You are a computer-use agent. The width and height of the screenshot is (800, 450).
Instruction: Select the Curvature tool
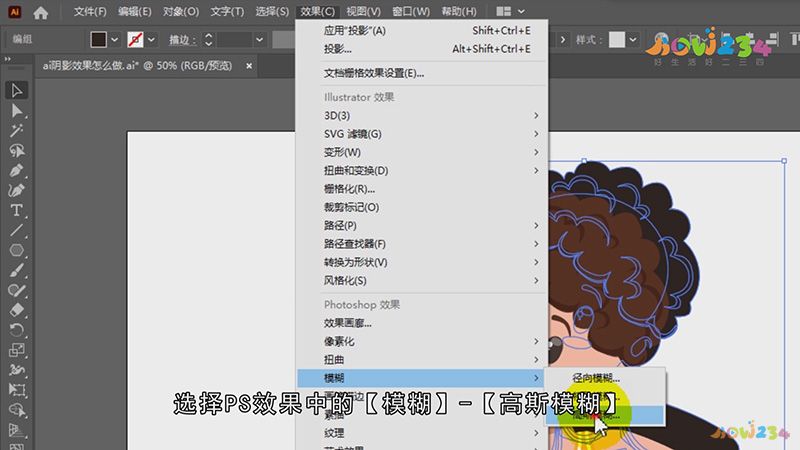[x=16, y=190]
